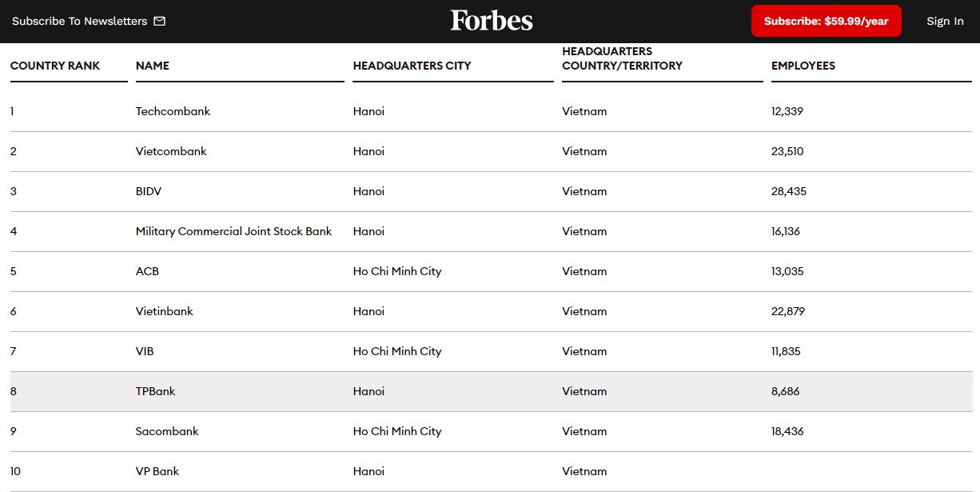
Task: Click the Sign In link
Action: click(945, 21)
